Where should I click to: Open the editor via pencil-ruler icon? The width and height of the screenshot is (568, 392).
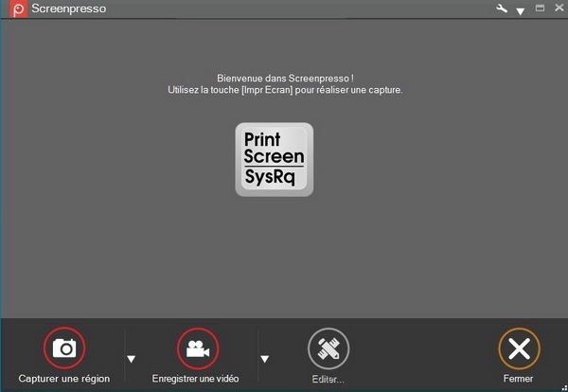click(328, 348)
